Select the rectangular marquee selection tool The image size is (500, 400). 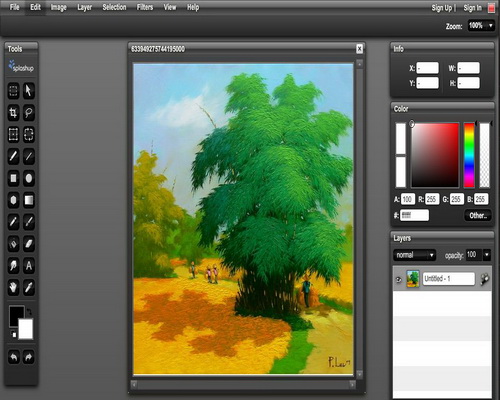13,91
